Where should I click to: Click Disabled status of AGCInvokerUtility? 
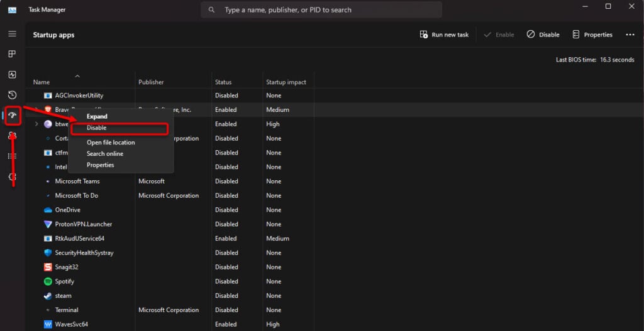(226, 95)
